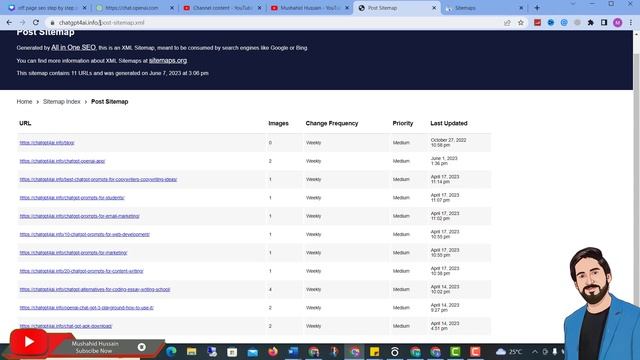Image resolution: width=640 pixels, height=360 pixels.
Task: Click the URL column header
Action: point(25,123)
